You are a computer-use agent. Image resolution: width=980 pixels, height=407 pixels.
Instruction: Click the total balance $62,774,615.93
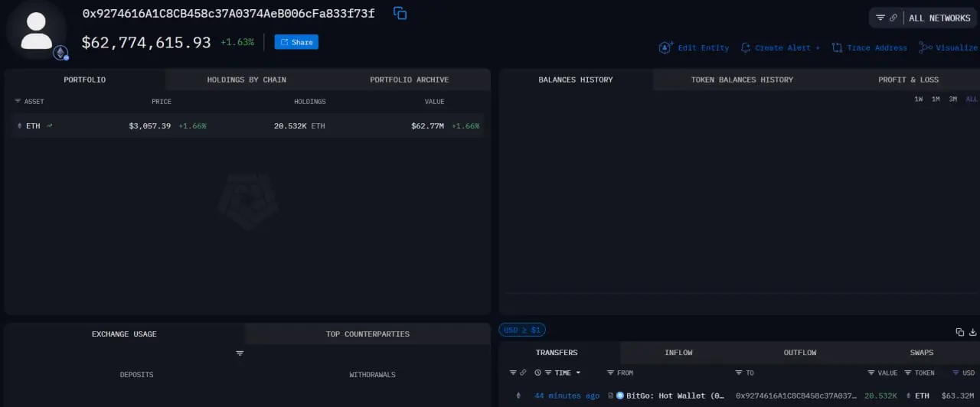pos(146,43)
